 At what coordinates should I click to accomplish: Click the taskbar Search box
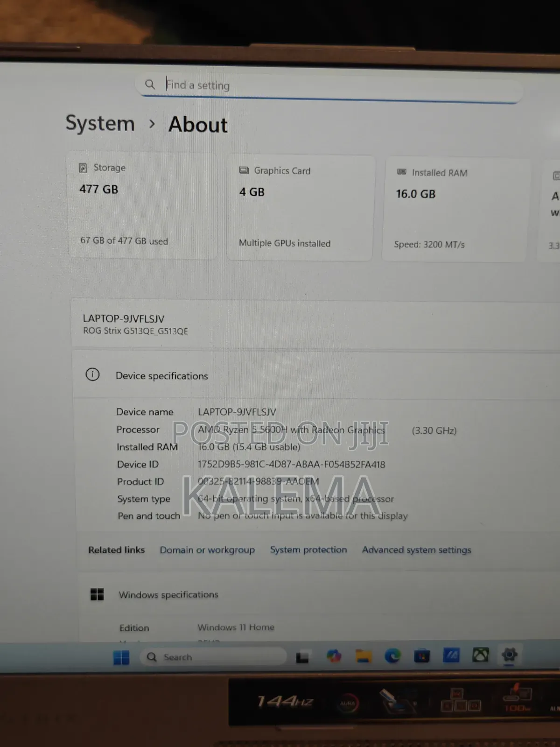click(x=213, y=657)
